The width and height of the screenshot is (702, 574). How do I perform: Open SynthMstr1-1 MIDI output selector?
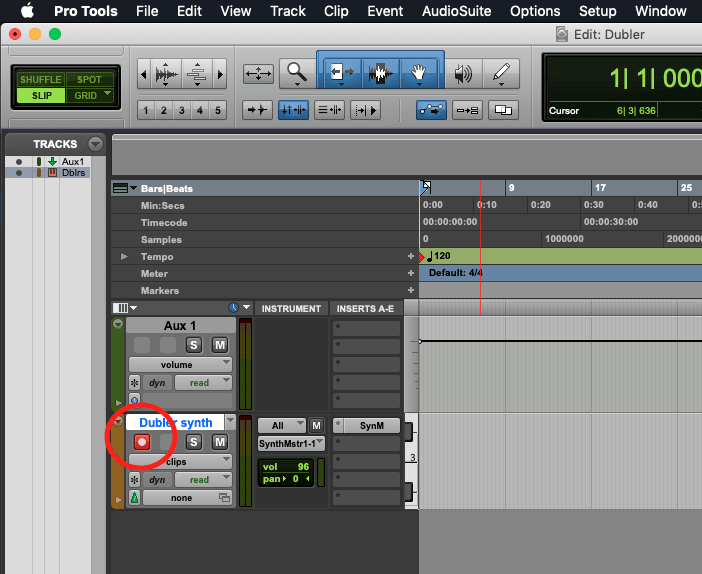(291, 444)
